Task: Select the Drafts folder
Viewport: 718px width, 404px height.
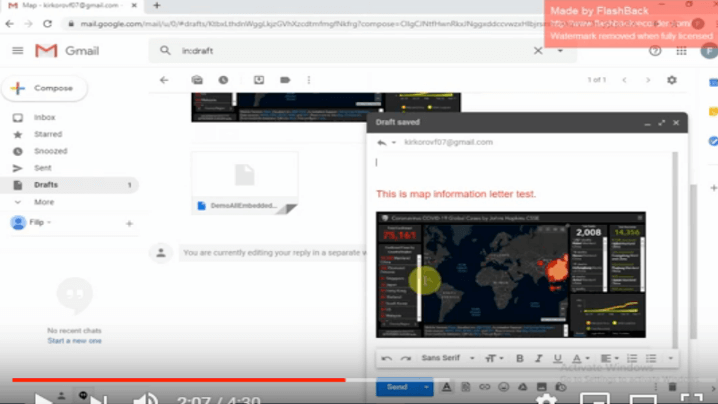Action: (69, 185)
